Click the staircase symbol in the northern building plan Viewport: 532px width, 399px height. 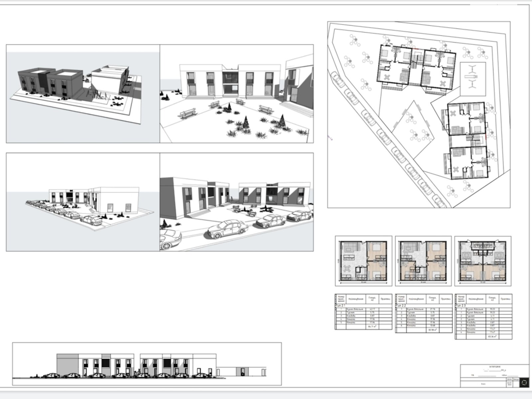click(x=417, y=59)
